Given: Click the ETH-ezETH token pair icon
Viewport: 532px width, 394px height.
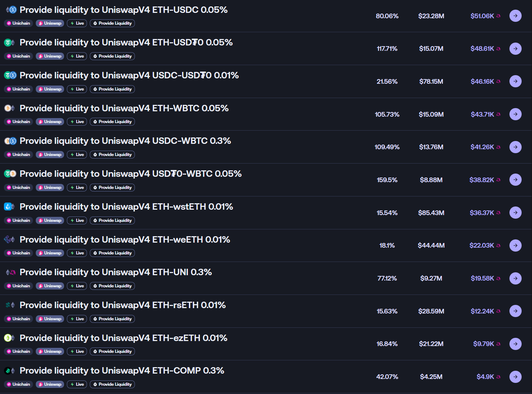Looking at the screenshot, I should (x=9, y=338).
